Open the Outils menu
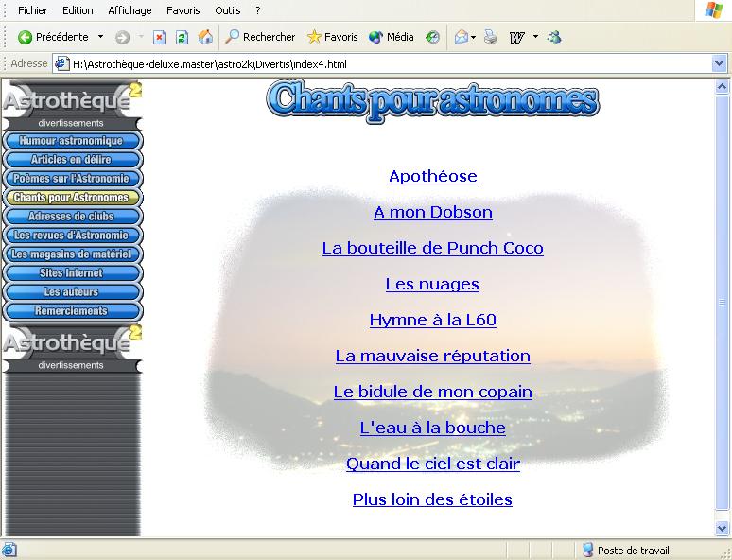 [x=227, y=10]
